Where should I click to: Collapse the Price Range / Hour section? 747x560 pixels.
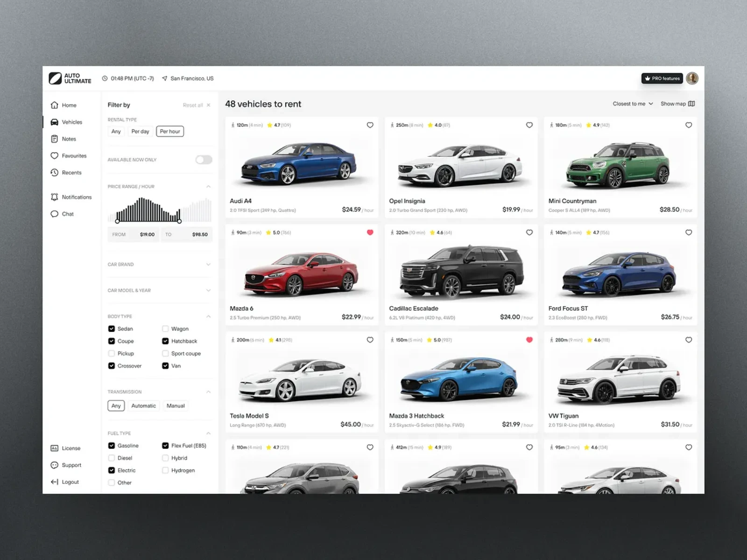coord(208,187)
